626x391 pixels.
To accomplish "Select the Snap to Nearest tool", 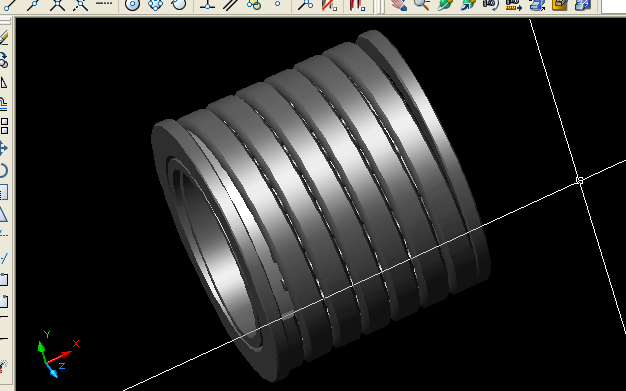I will click(305, 5).
